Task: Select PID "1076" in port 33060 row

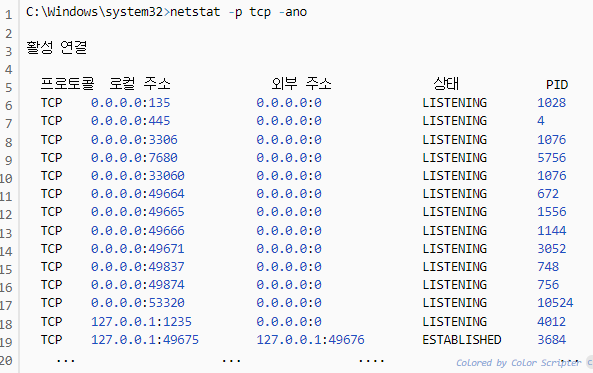Action: click(x=551, y=176)
